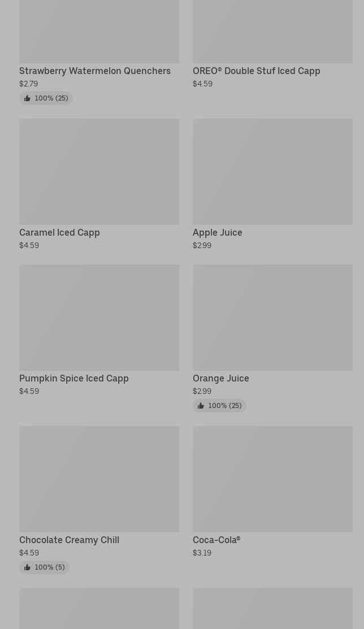Click thumbs-up rating icon under Orange Juice

(201, 406)
